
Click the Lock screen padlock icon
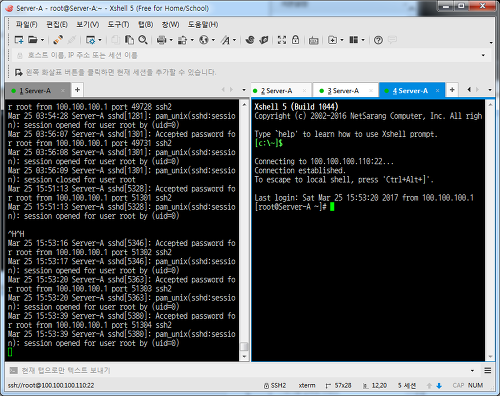[x=295, y=40]
